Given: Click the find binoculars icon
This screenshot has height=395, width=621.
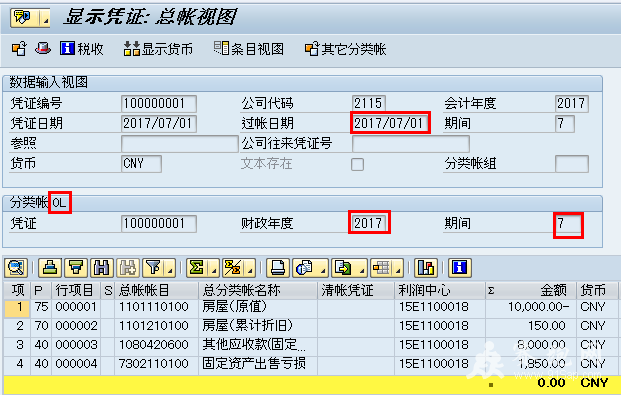Looking at the screenshot, I should tap(102, 268).
